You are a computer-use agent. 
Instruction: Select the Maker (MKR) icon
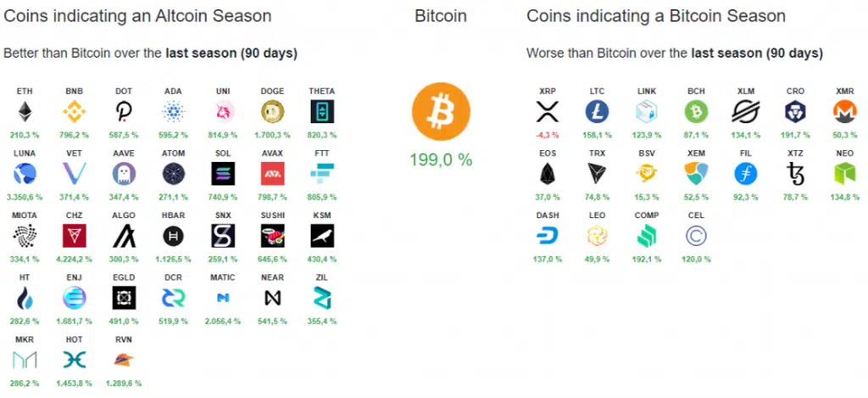[25, 361]
